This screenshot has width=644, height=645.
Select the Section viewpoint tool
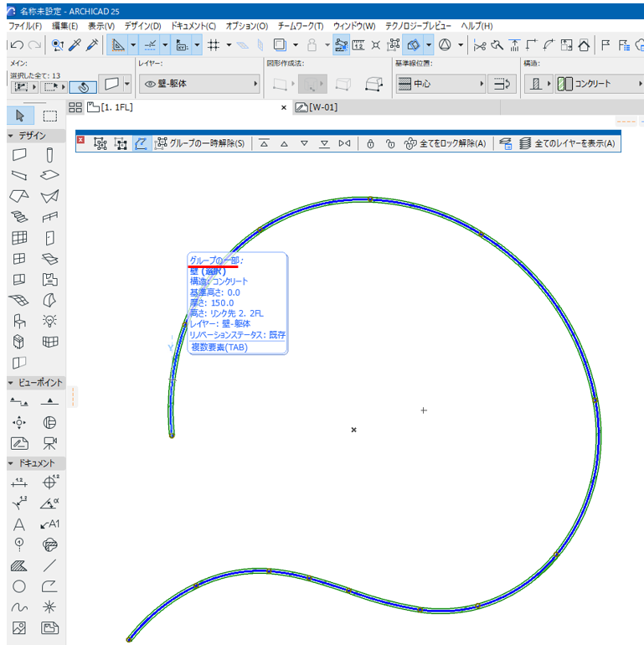pyautogui.click(x=19, y=401)
